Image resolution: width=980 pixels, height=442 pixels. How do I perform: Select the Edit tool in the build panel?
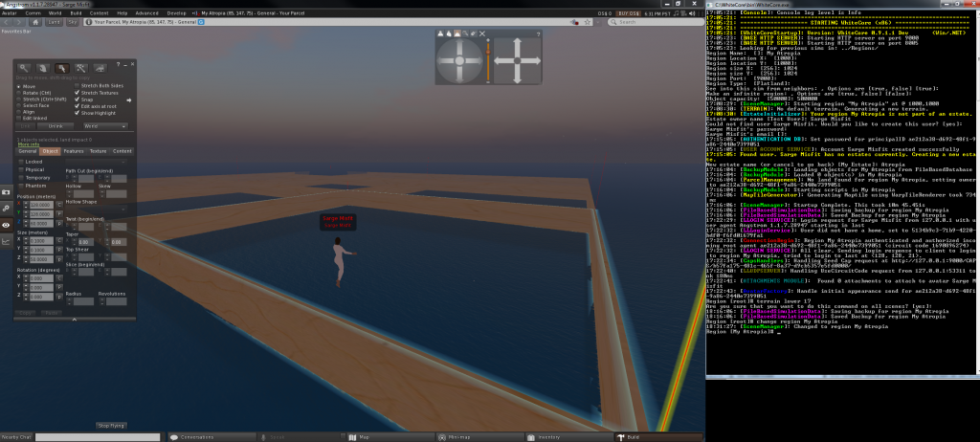[x=62, y=68]
